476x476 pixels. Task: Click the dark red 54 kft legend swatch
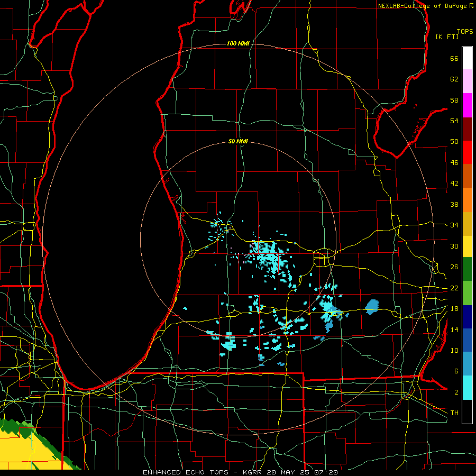(467, 129)
